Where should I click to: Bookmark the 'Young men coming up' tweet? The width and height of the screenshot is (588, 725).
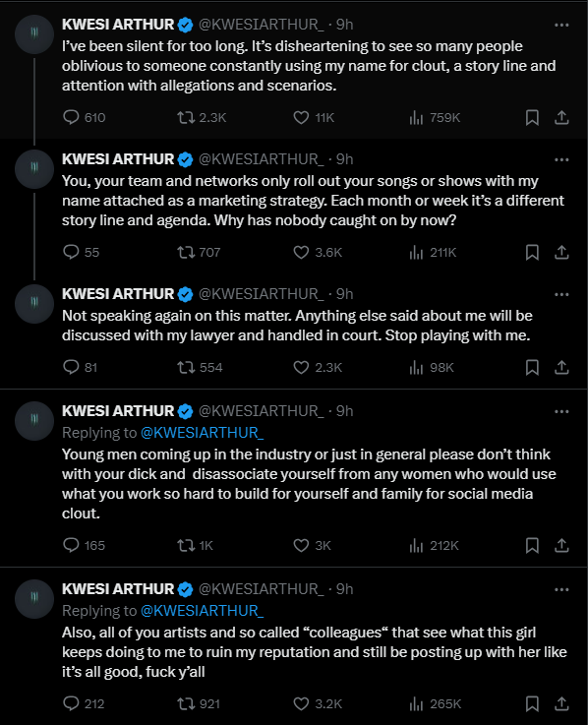tap(532, 546)
